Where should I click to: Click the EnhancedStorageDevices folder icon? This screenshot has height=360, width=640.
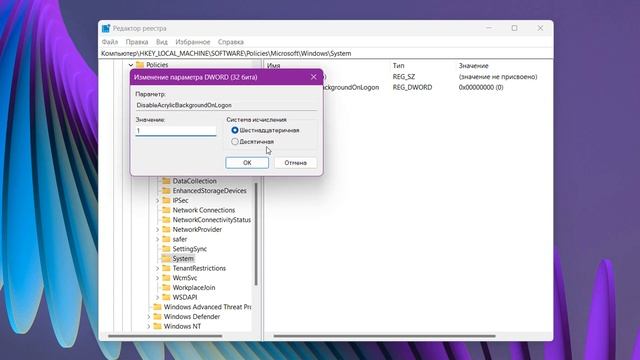166,191
